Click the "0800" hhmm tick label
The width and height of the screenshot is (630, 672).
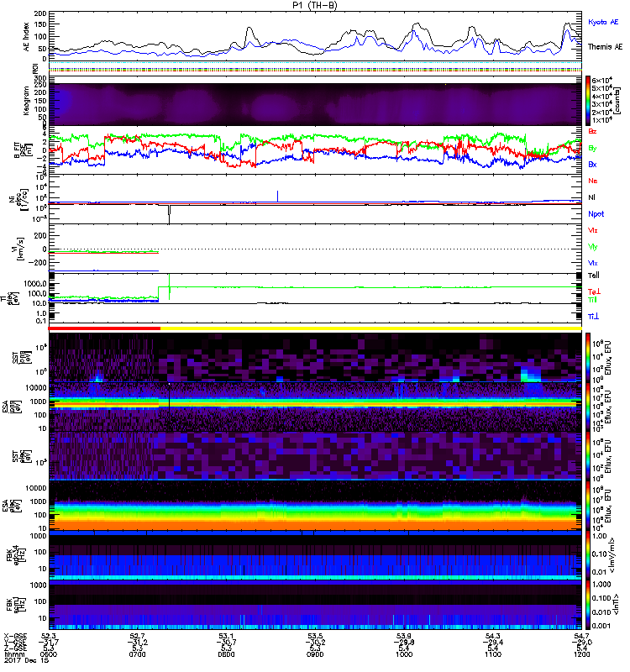(226, 654)
